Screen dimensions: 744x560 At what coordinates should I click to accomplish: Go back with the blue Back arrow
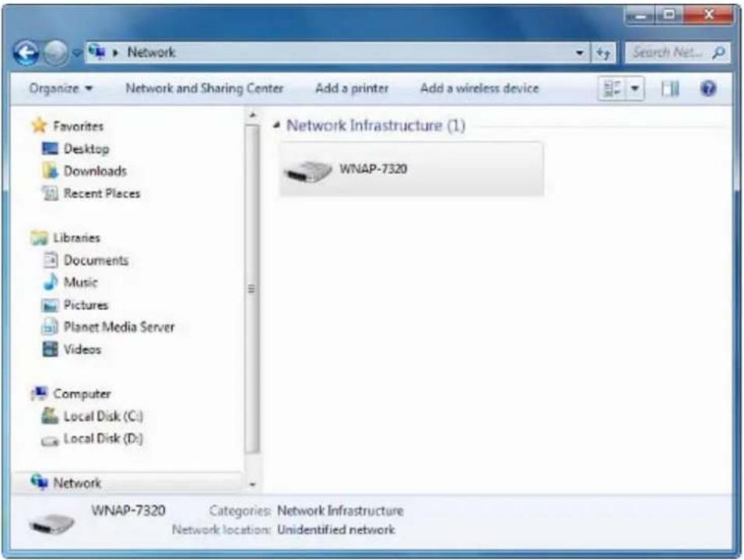tap(26, 53)
